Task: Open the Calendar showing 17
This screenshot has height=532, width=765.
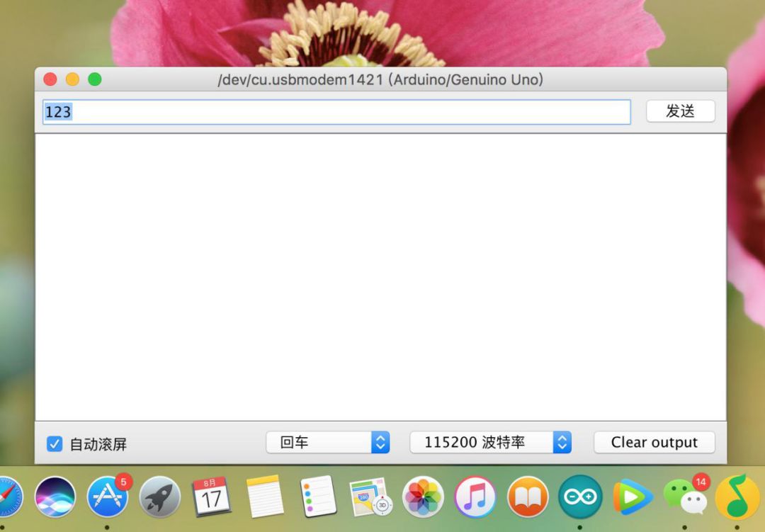Action: coord(212,497)
